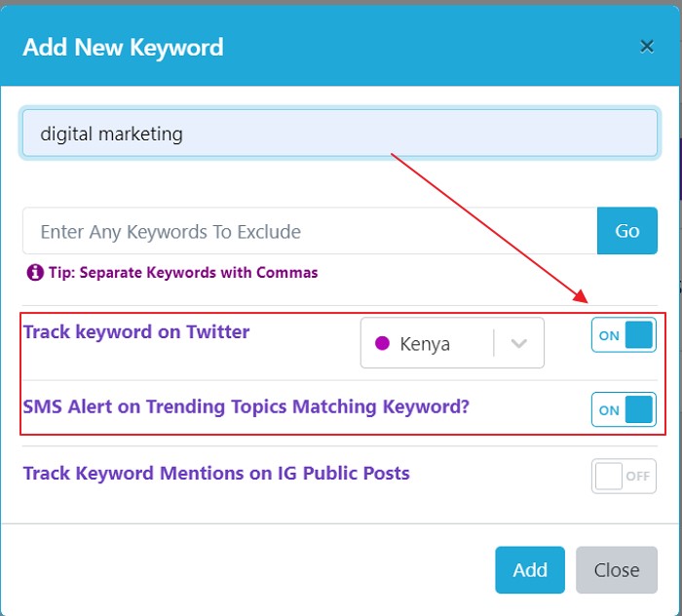Click the purple dot next to Kenya
The image size is (682, 616).
(x=382, y=343)
